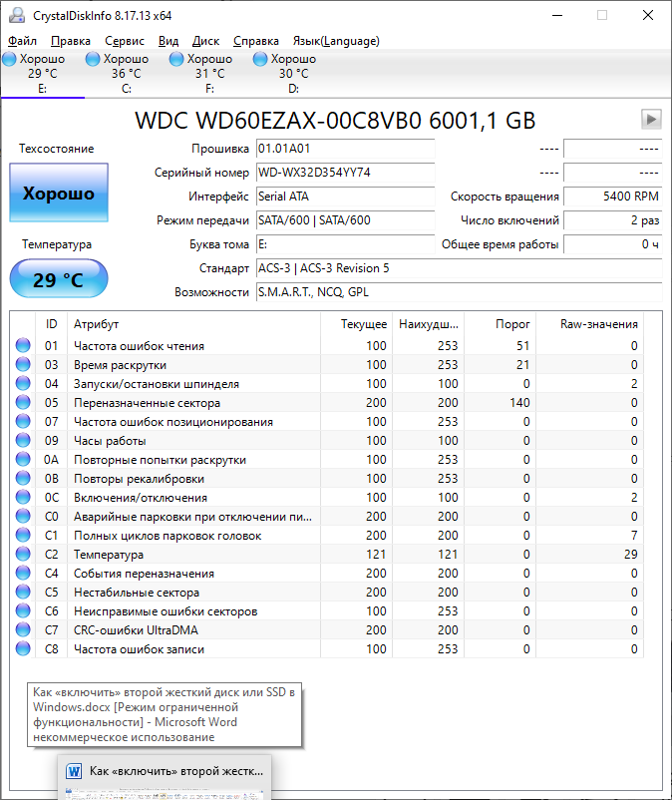Screen dimensions: 672x800
Task: Click status orb for Нестабильные сектора
Action: pos(23,592)
